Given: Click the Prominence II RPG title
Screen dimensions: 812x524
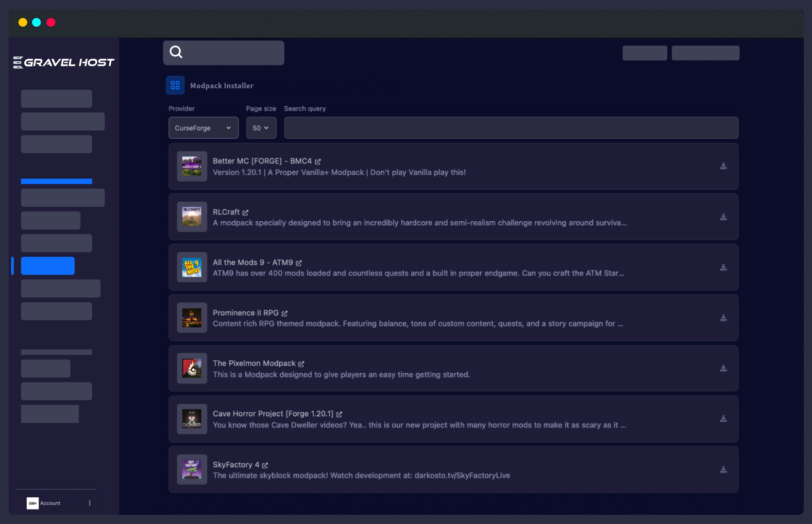Looking at the screenshot, I should pyautogui.click(x=246, y=313).
